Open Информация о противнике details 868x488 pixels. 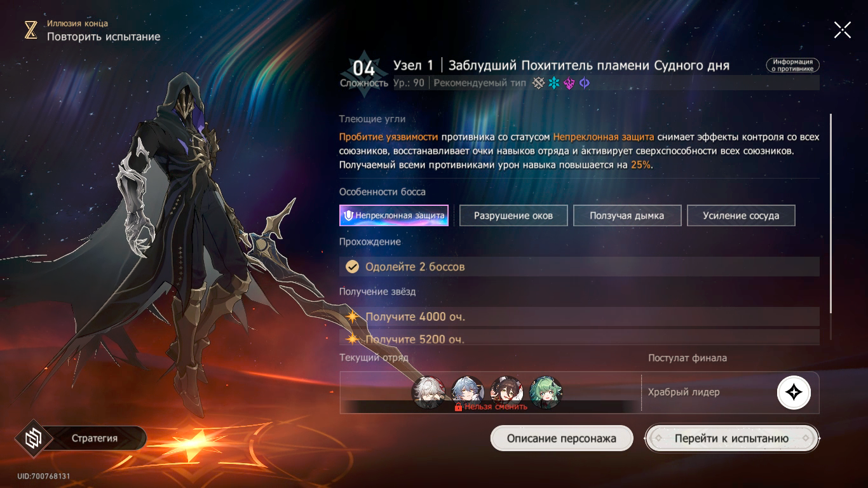(793, 65)
